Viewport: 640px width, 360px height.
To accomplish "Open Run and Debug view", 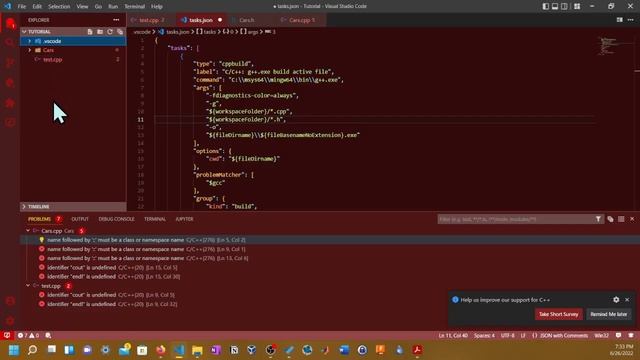I will coord(10,83).
